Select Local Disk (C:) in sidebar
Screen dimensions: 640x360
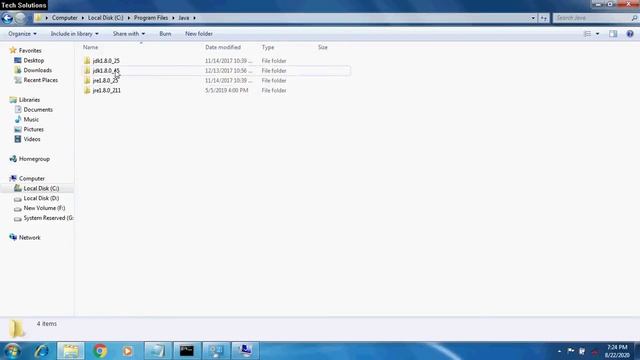(x=41, y=188)
